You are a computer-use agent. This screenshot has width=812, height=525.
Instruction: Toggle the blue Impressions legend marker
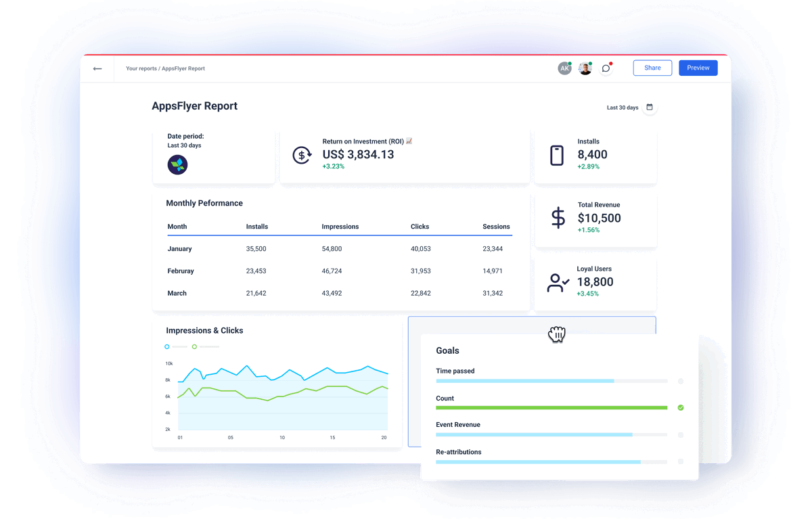pyautogui.click(x=166, y=346)
